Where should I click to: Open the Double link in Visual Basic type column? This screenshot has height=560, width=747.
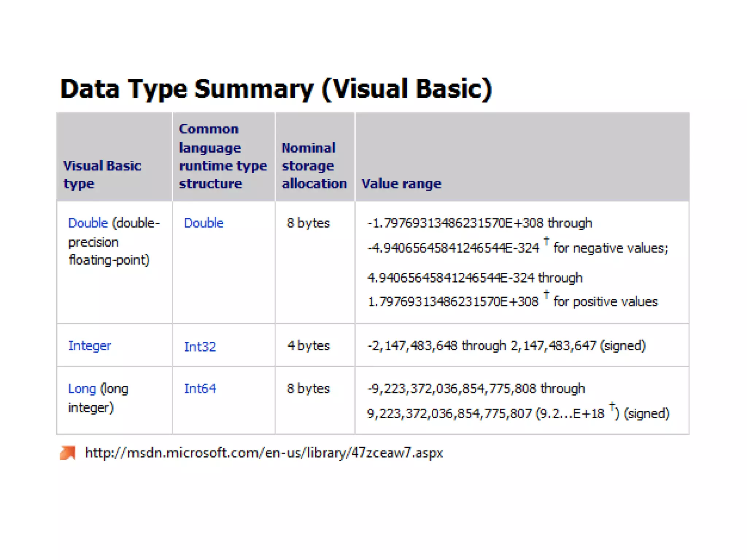pyautogui.click(x=88, y=223)
